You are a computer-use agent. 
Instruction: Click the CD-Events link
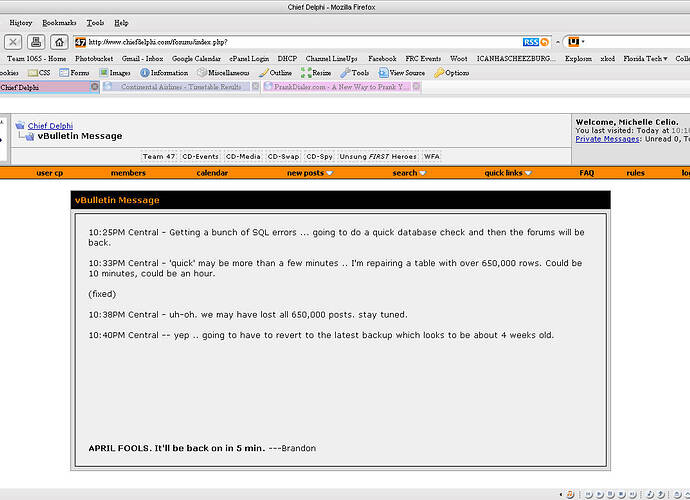coord(200,157)
